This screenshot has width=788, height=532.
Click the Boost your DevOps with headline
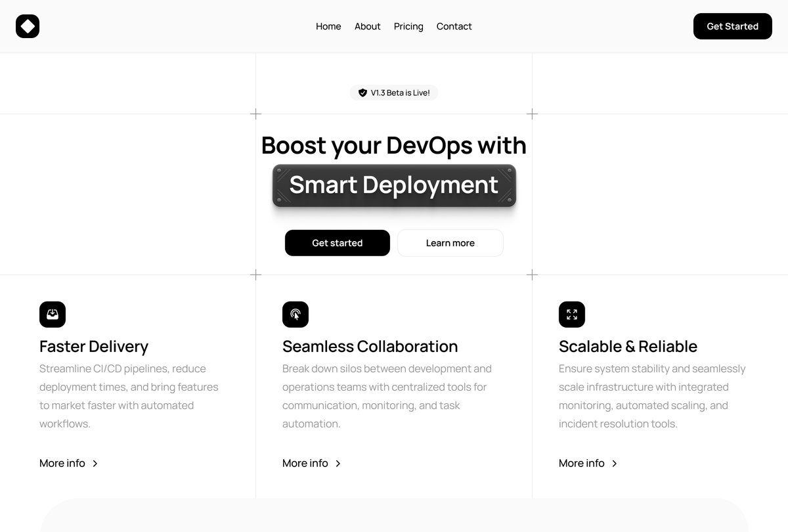(394, 145)
